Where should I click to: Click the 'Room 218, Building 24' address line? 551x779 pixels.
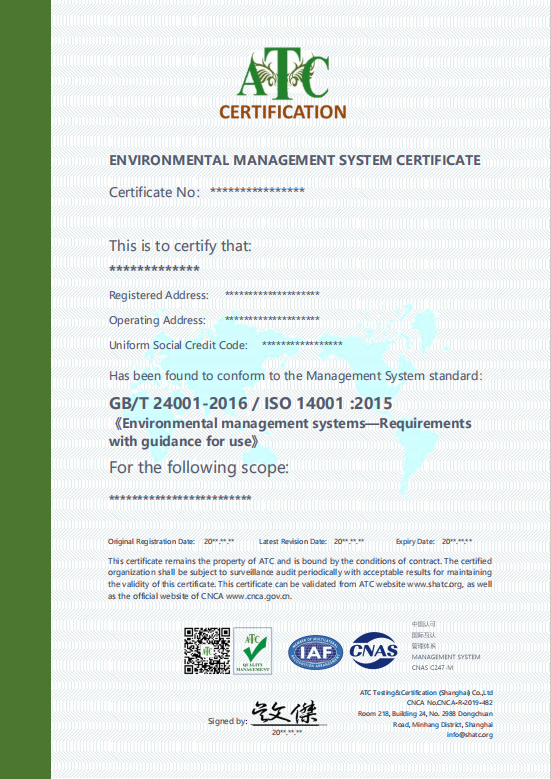coord(425,713)
